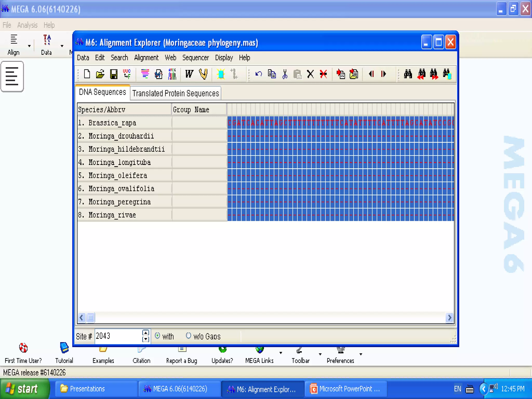Viewport: 532px width, 399px height.
Task: Switch to MEGA 6.06 window in the taskbar
Action: coord(179,389)
